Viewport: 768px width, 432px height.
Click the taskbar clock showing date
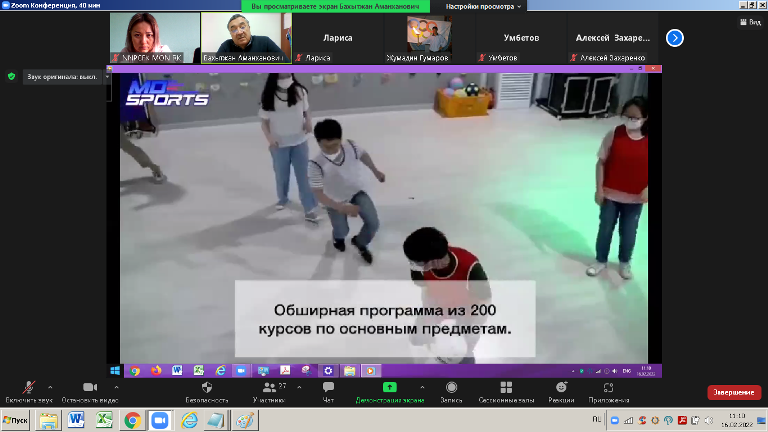pos(737,420)
